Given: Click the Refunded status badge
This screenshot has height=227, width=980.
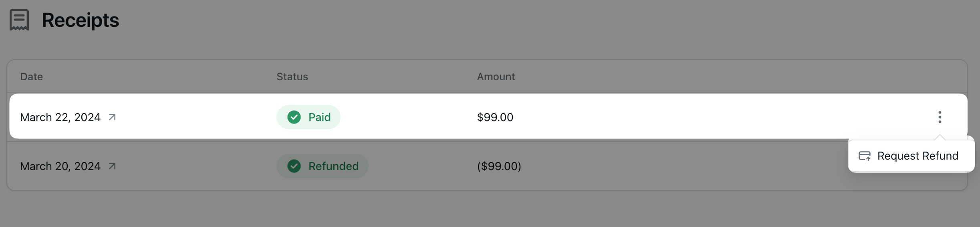Looking at the screenshot, I should [322, 166].
